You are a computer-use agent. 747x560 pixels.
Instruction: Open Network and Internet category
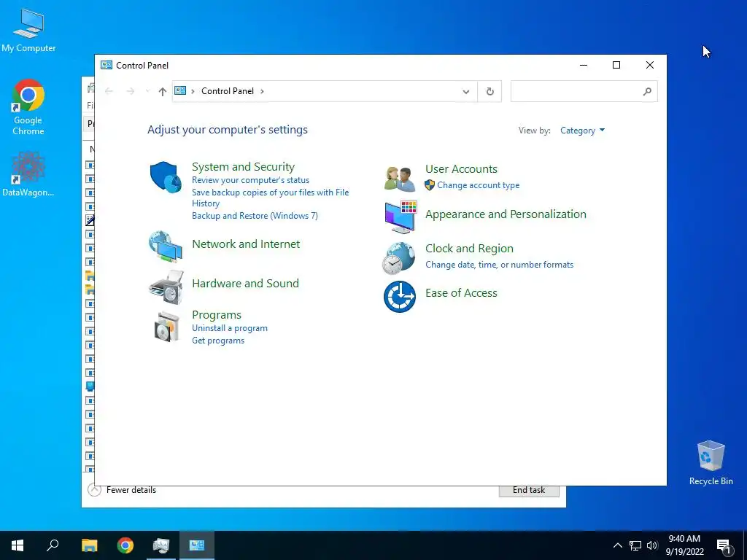[246, 244]
